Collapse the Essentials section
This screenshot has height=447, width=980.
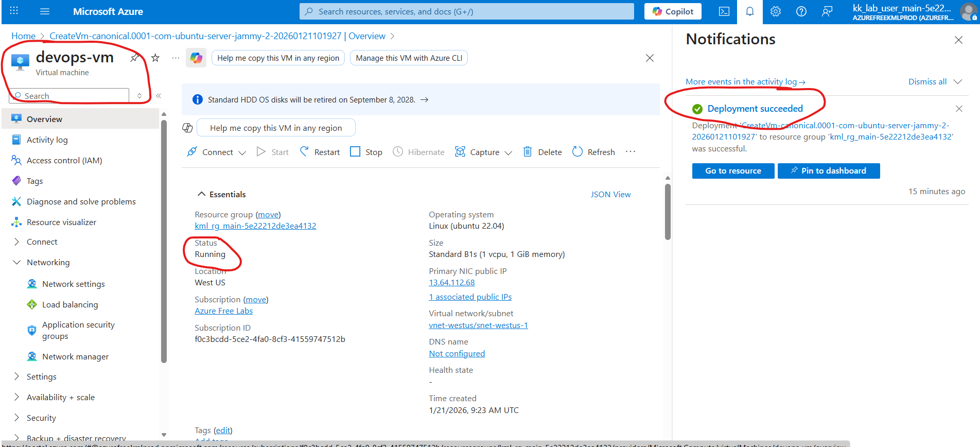pos(201,194)
